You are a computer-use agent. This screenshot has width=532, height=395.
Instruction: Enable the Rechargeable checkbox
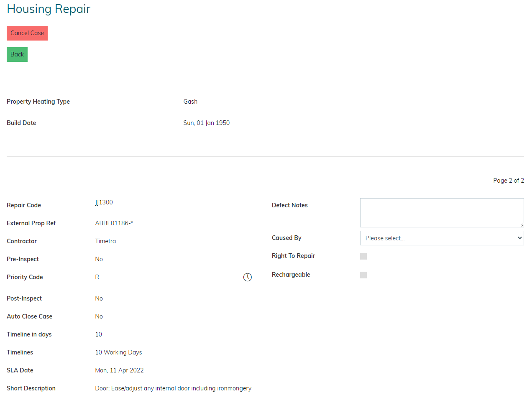[363, 275]
